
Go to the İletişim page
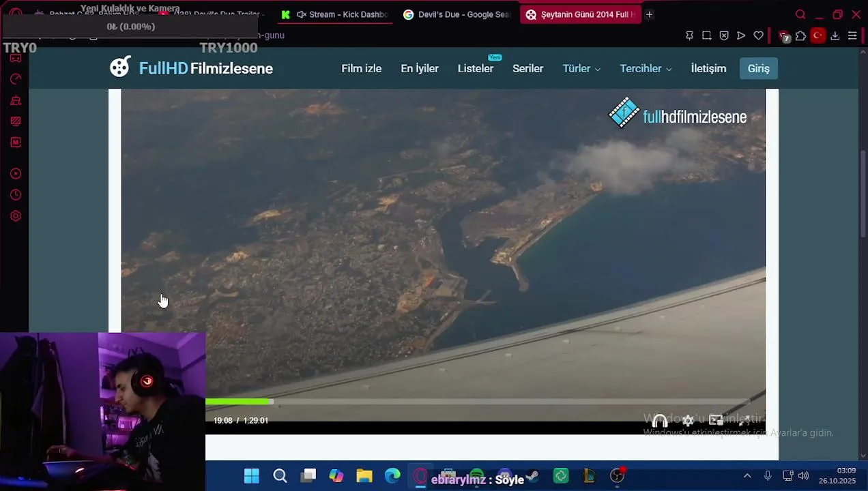(x=708, y=68)
